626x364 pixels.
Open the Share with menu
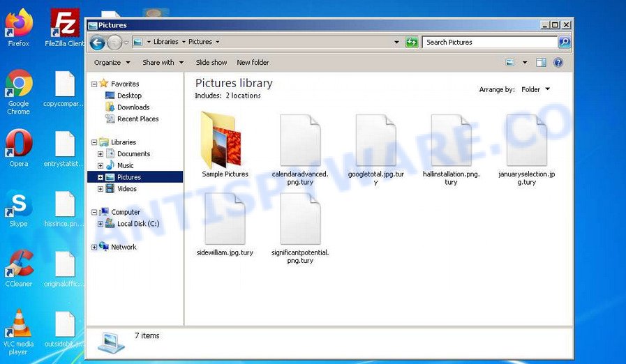pos(163,63)
